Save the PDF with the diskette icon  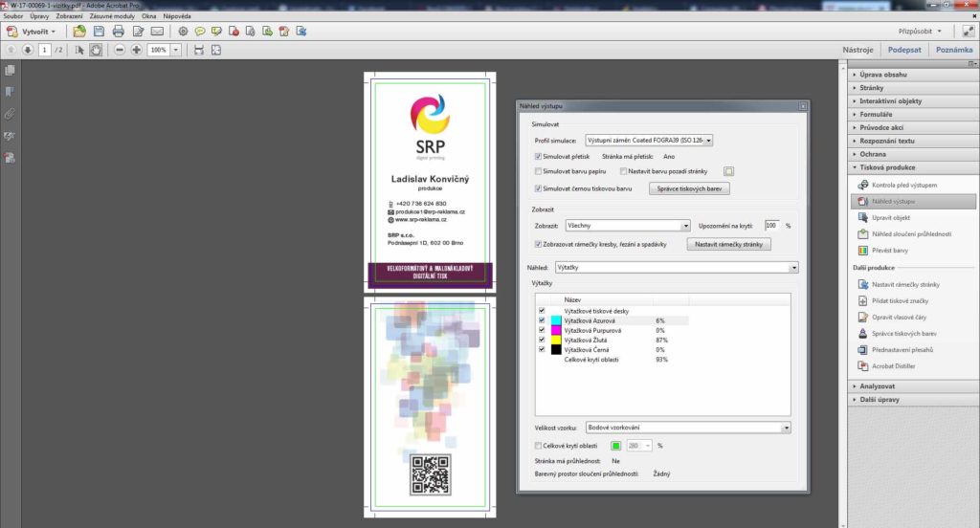coord(99,32)
